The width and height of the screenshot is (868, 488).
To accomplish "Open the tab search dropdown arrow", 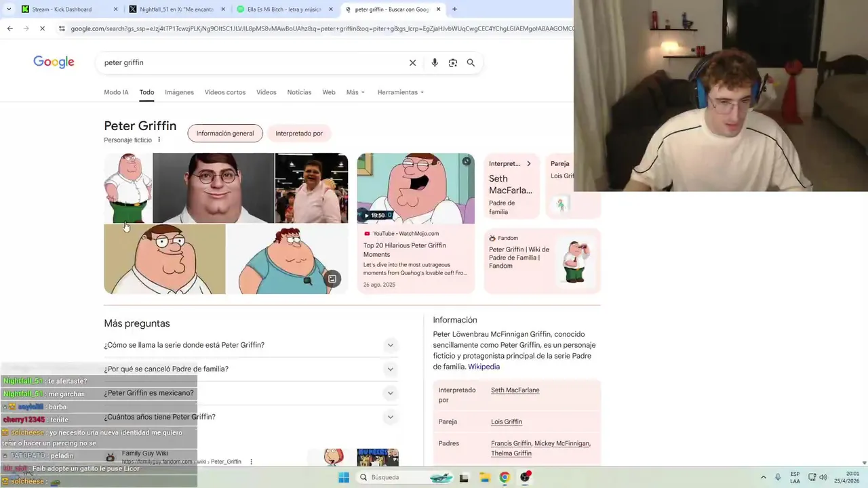I will tap(9, 9).
